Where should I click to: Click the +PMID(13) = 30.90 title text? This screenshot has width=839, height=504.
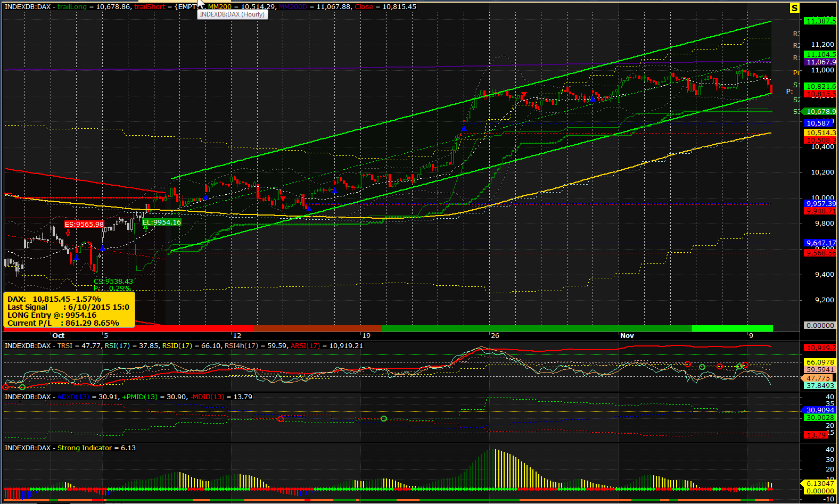[154, 396]
